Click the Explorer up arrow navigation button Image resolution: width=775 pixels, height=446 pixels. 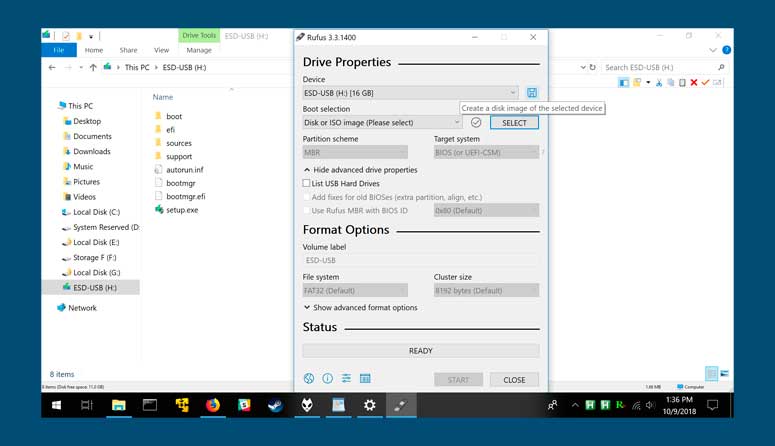[x=93, y=67]
